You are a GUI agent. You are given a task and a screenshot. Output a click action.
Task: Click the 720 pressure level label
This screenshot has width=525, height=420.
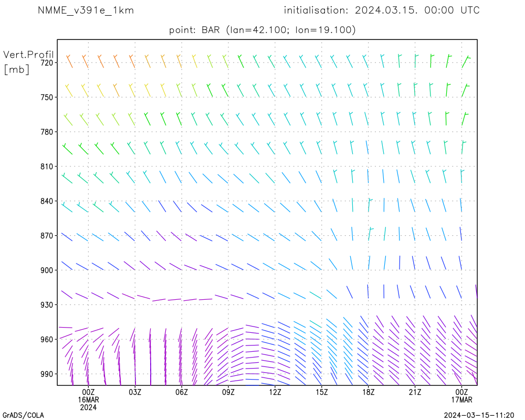point(47,62)
